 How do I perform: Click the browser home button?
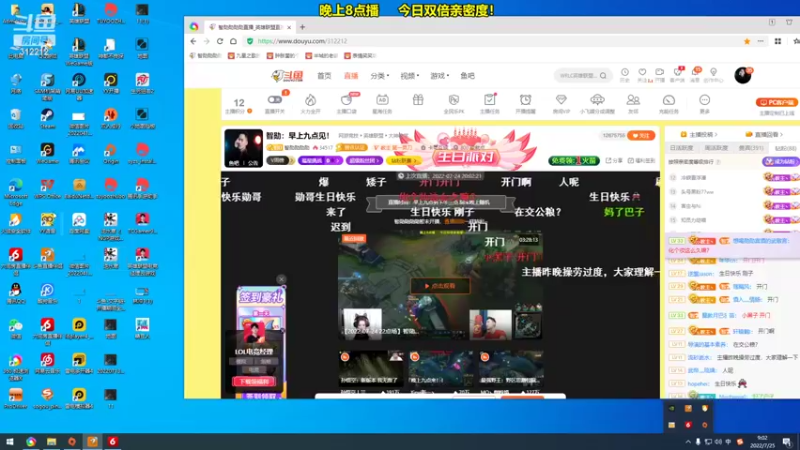233,41
